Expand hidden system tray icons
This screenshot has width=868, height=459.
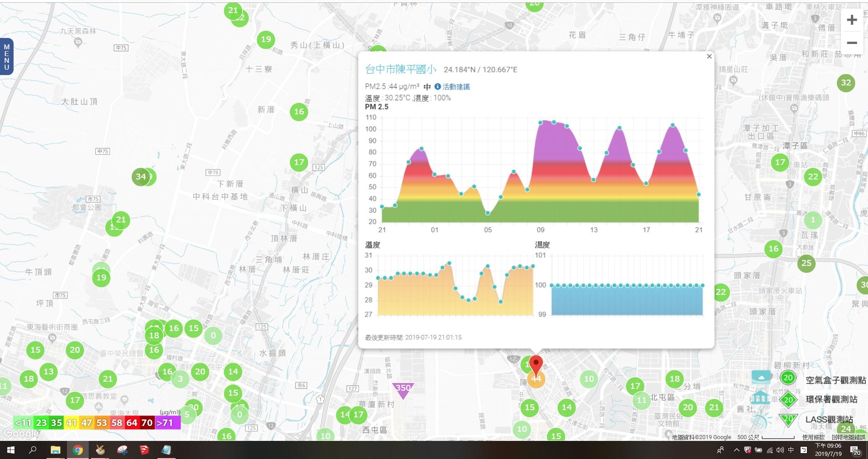[736, 450]
